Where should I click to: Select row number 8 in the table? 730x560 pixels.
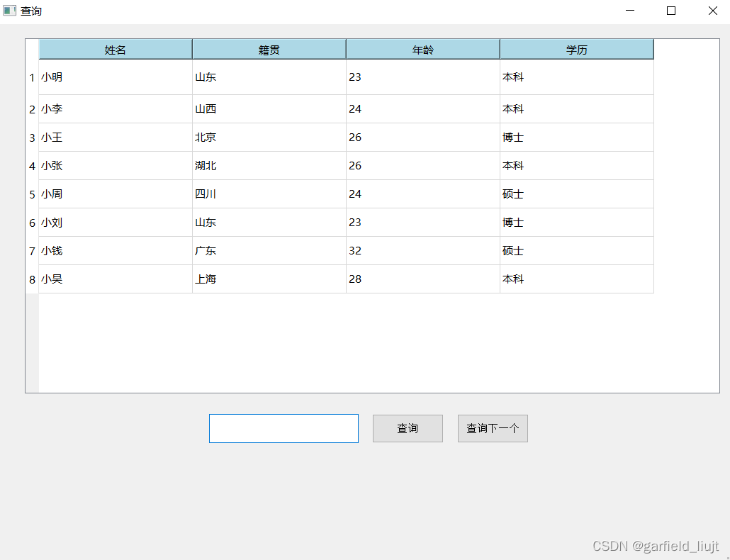(32, 279)
